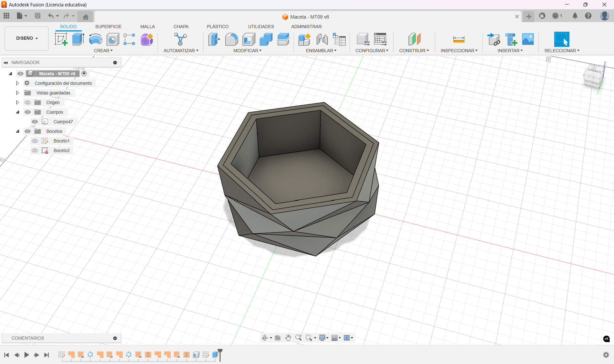Image resolution: width=614 pixels, height=364 pixels.
Task: Collapse the NAVEGADOR panel arrows
Action: click(6, 63)
